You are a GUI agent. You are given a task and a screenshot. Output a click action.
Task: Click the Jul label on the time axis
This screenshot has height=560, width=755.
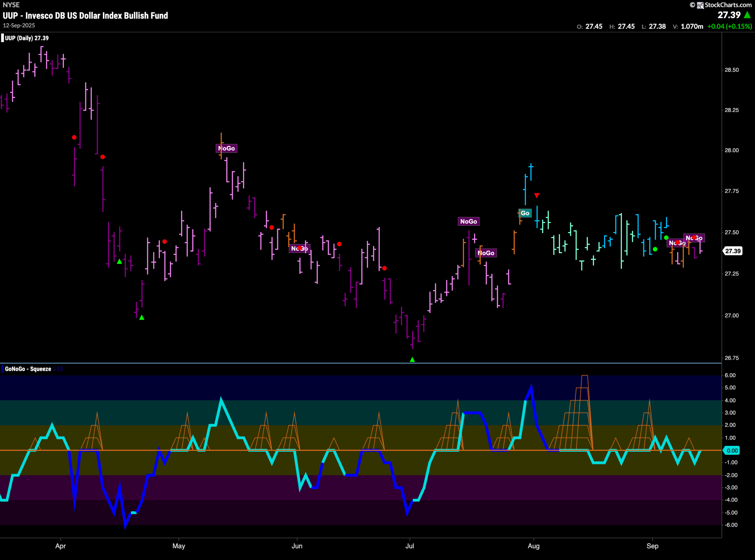pyautogui.click(x=410, y=546)
